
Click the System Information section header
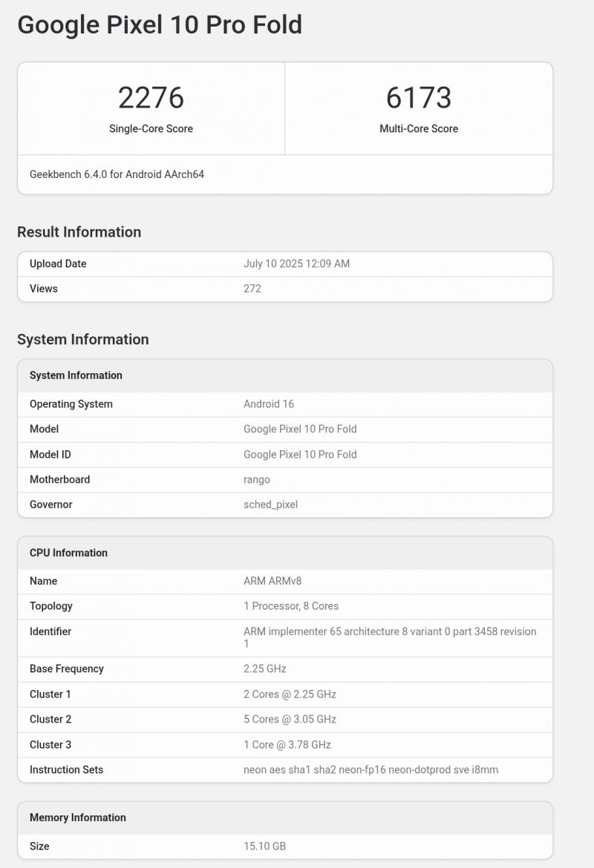tap(83, 339)
